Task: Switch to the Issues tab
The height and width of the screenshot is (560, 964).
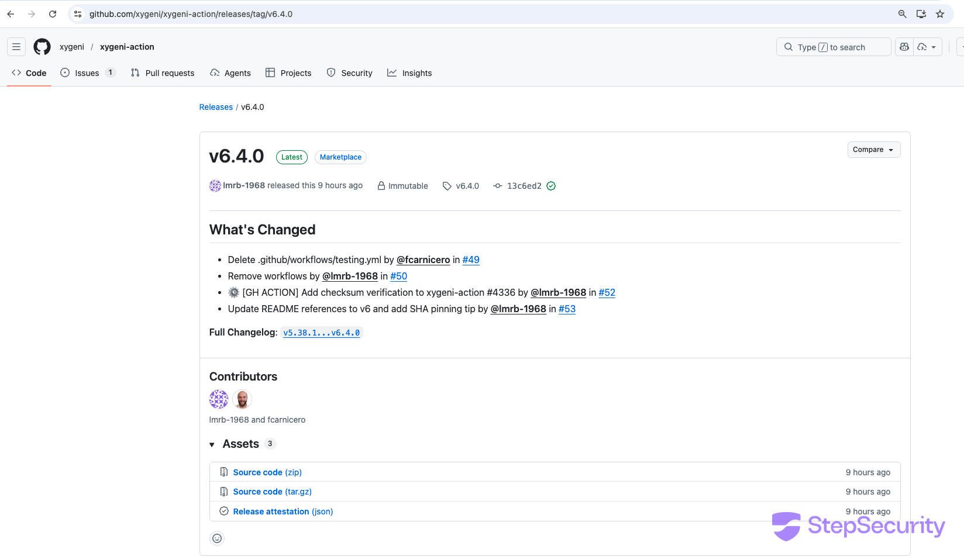Action: pyautogui.click(x=88, y=73)
